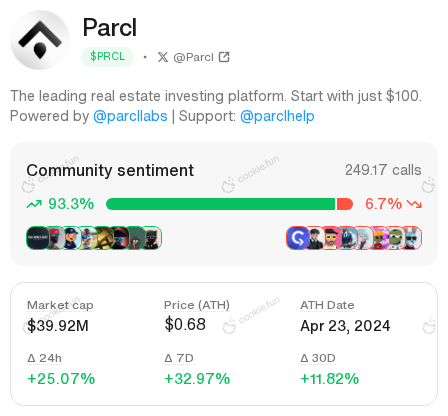This screenshot has width=448, height=416.
Task: Click the red bearish trend arrow icon
Action: coord(414,204)
